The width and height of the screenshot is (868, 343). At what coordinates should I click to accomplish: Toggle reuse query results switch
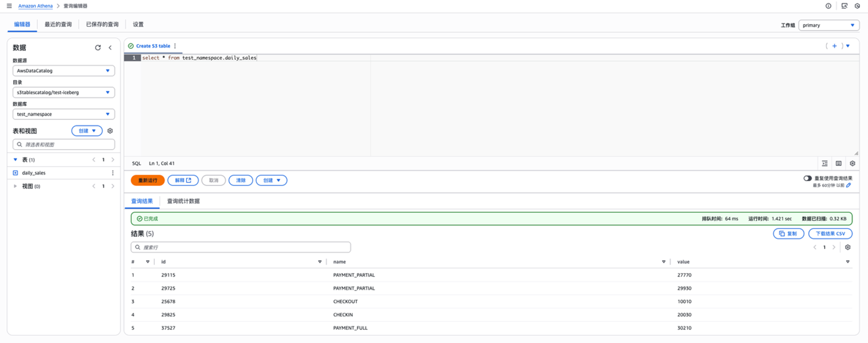tap(807, 178)
